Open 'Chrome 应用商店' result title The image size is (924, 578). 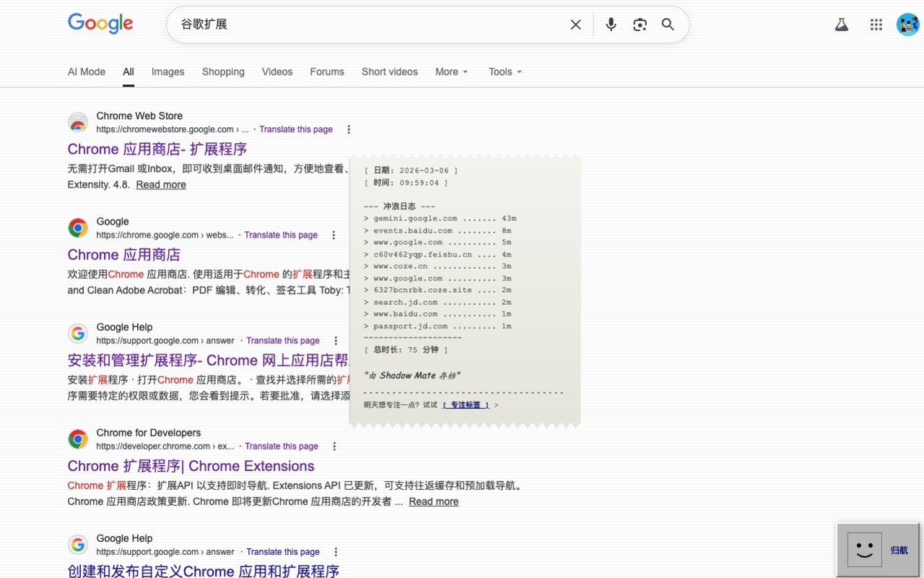(x=124, y=254)
